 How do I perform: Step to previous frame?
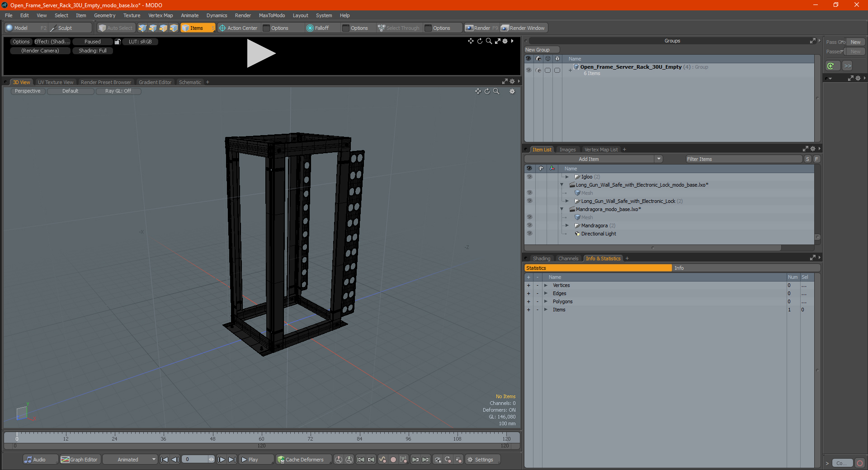[x=175, y=460]
